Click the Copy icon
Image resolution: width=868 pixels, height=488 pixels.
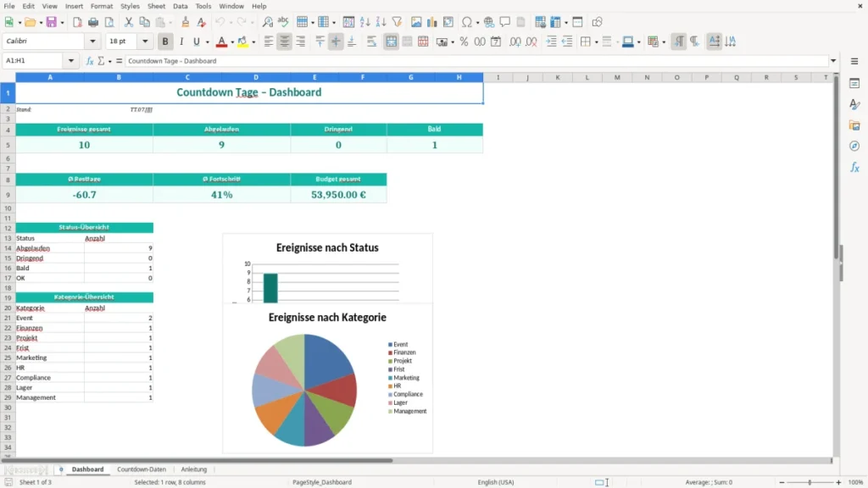tap(144, 22)
